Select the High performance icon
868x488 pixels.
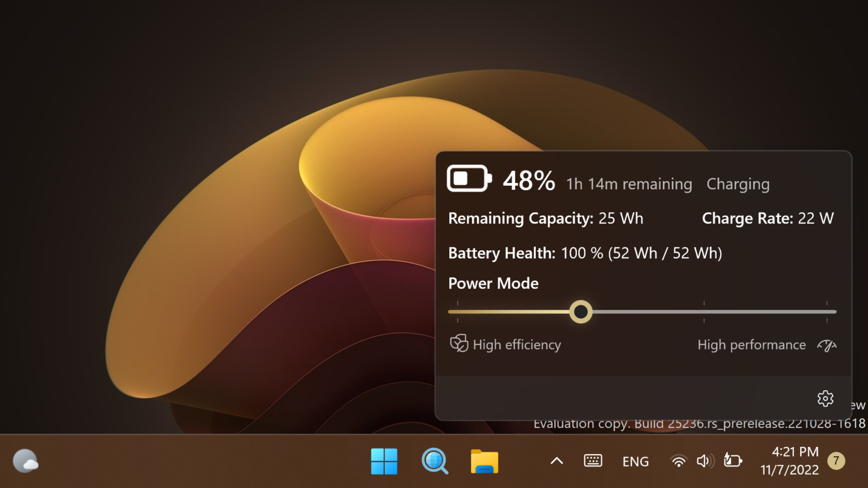(827, 345)
